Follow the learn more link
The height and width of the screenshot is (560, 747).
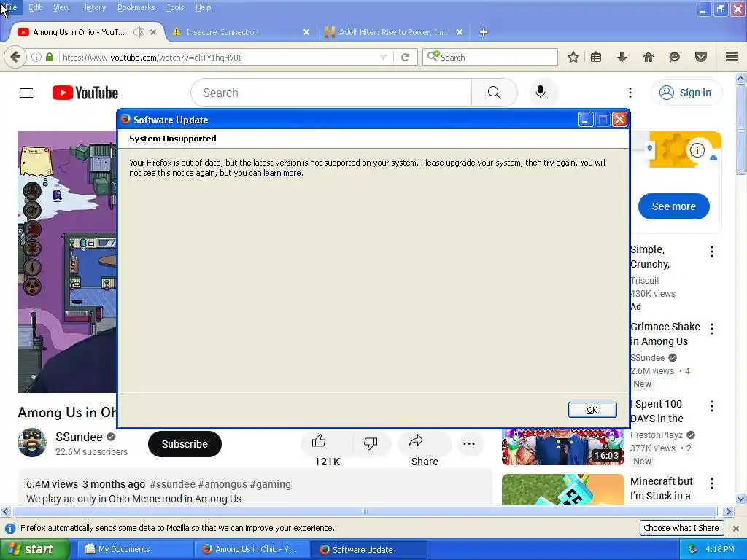282,173
